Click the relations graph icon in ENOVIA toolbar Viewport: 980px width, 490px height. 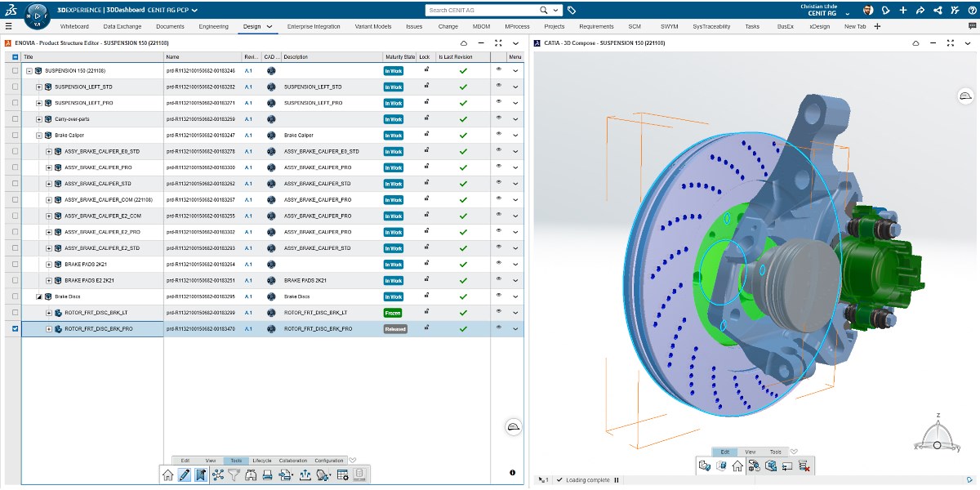coord(218,474)
